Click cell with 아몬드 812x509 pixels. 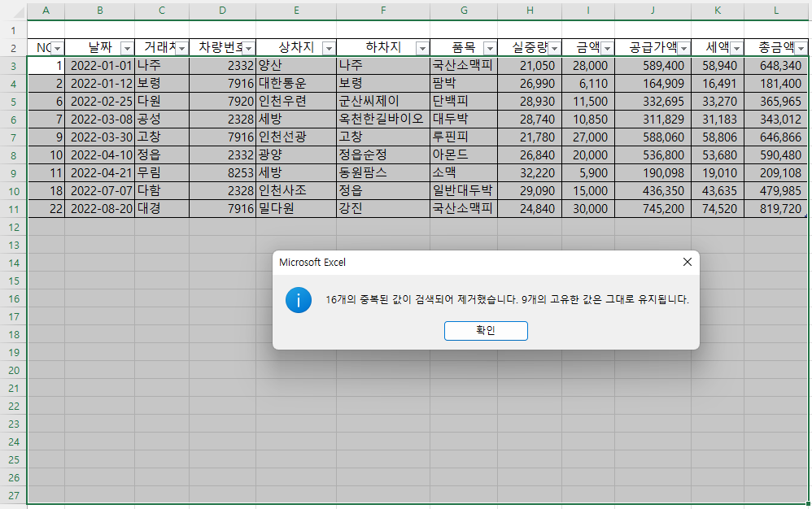tap(464, 155)
